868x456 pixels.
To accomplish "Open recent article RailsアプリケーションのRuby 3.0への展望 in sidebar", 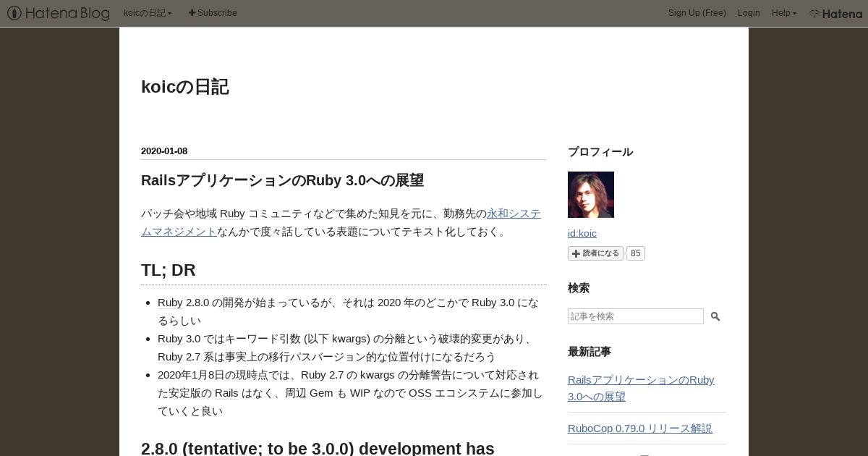I will click(641, 388).
